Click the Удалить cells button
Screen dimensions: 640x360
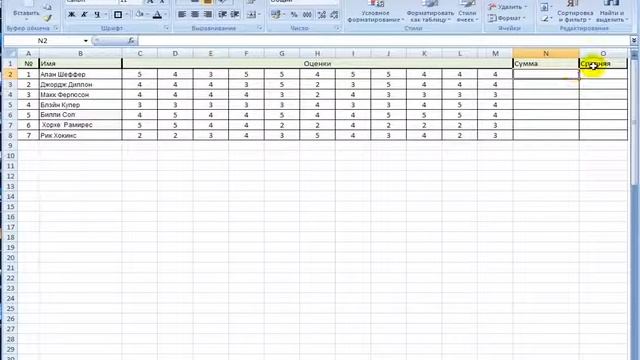click(x=508, y=7)
